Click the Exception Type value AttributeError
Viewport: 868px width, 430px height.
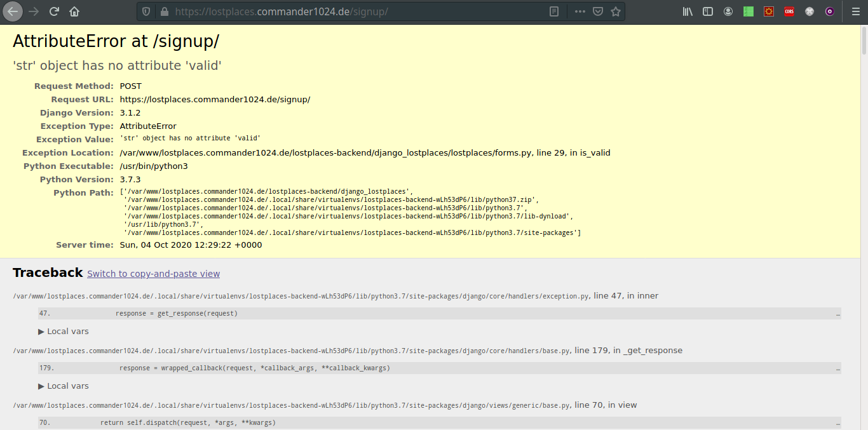pyautogui.click(x=148, y=126)
